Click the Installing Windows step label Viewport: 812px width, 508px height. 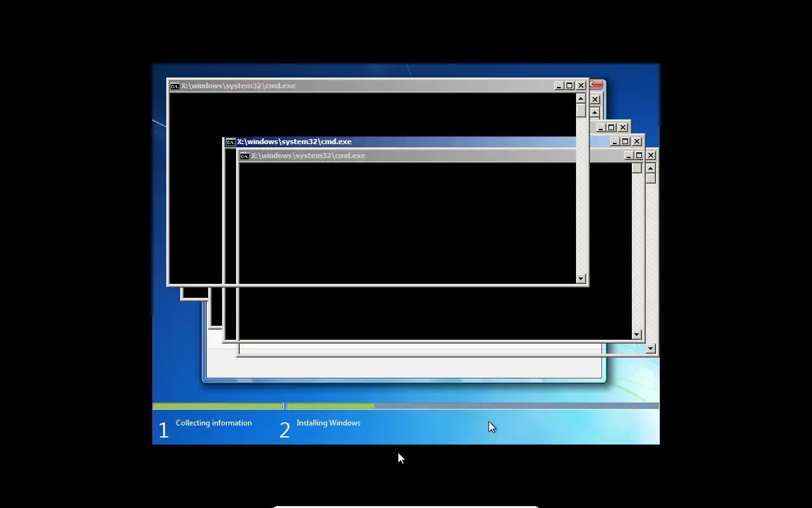click(x=329, y=423)
